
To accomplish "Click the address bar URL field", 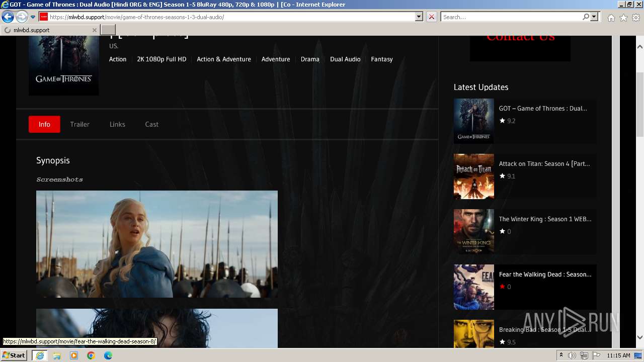I will coord(231,17).
